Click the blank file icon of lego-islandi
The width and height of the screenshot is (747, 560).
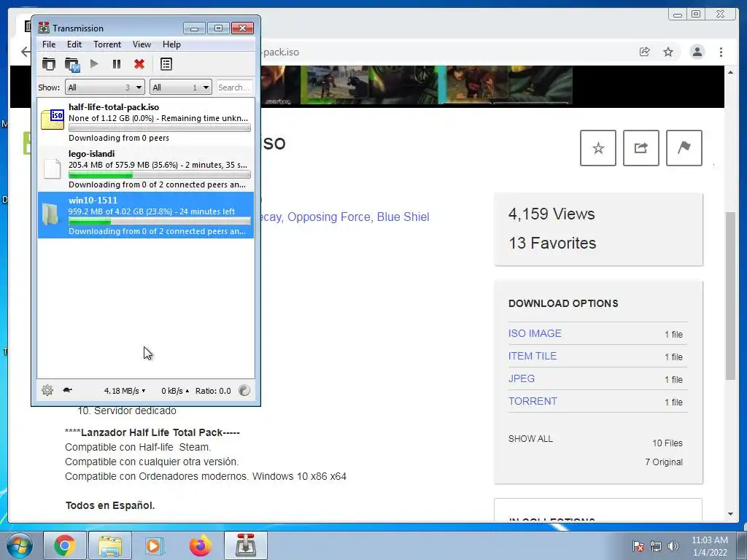click(x=52, y=168)
